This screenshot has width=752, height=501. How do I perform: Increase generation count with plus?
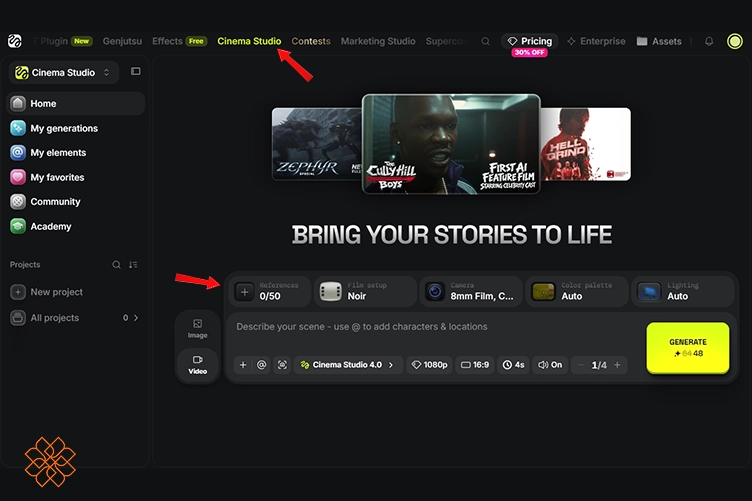click(x=617, y=365)
